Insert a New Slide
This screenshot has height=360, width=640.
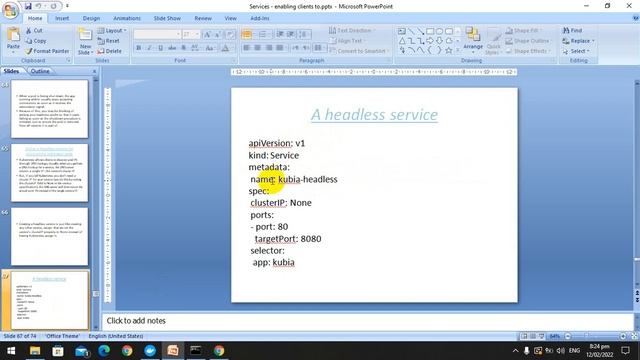[85, 41]
